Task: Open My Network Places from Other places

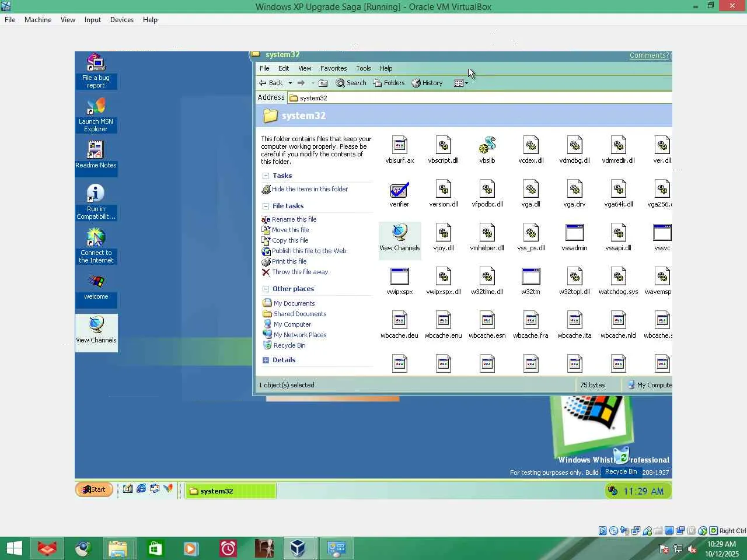Action: 300,335
